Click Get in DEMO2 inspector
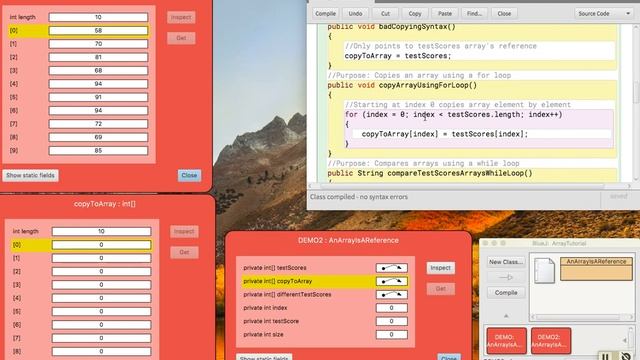640x360 pixels. 440,289
